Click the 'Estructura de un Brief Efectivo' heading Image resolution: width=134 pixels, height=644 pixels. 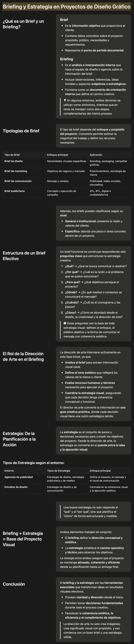24,256
